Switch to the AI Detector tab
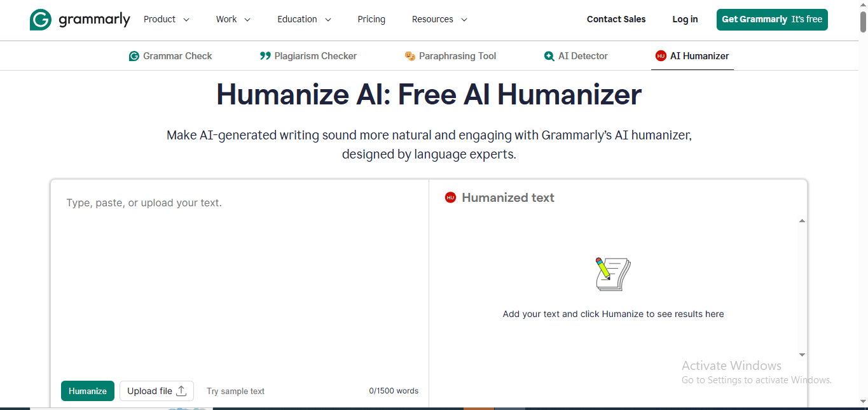This screenshot has height=410, width=868. (576, 56)
